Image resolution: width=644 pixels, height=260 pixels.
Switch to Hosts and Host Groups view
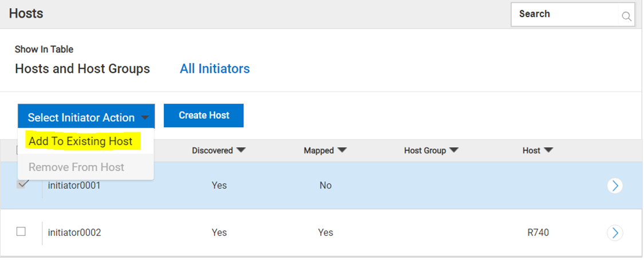pyautogui.click(x=82, y=69)
